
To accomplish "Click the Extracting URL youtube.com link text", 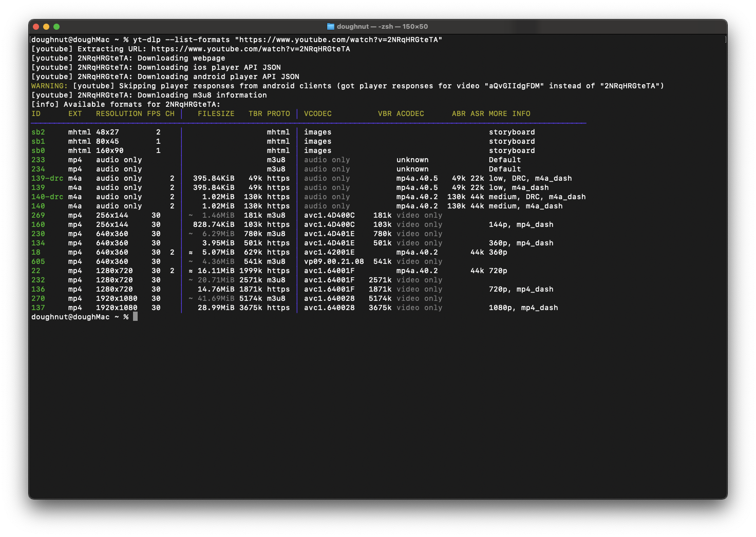I will point(251,49).
